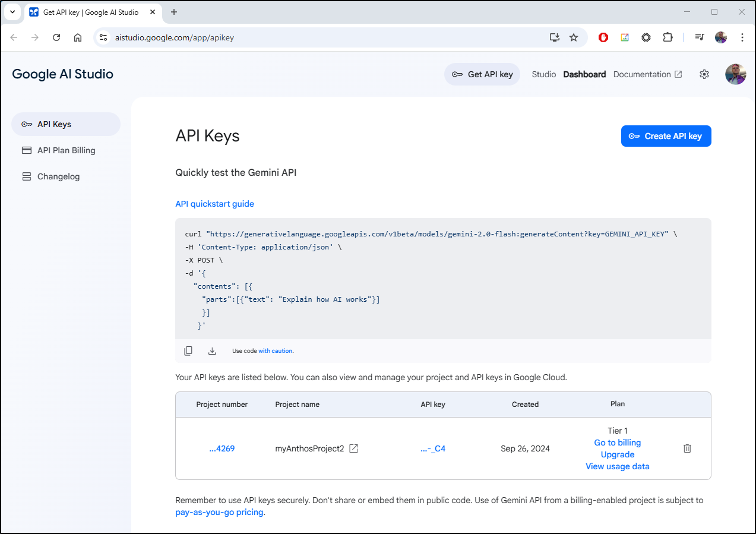Open the media controls icon
Image resolution: width=756 pixels, height=534 pixels.
pos(700,37)
